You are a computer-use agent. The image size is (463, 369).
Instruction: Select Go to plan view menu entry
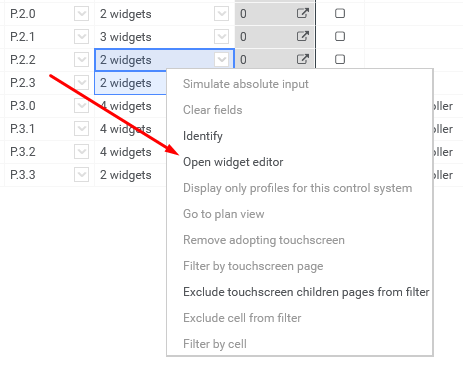(224, 214)
